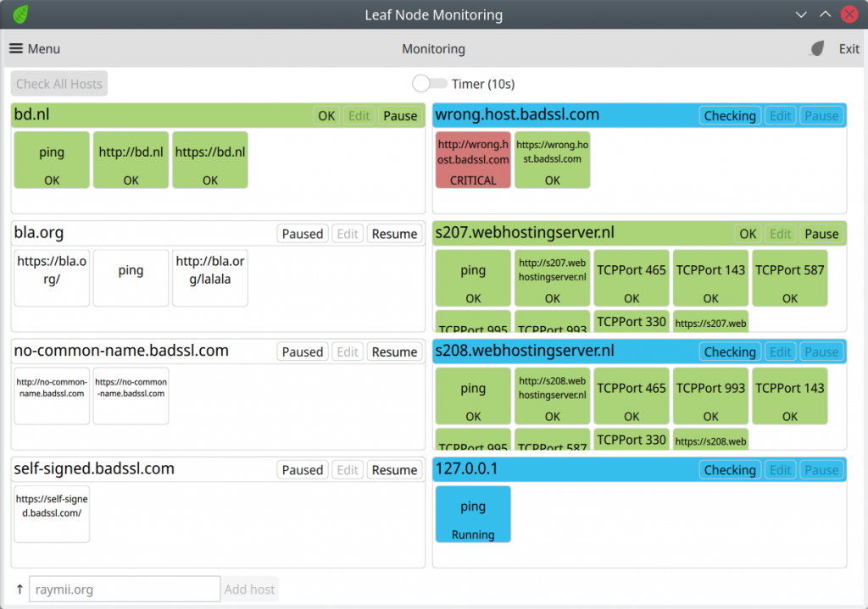Image resolution: width=868 pixels, height=609 pixels.
Task: Edit the bd.nl host
Action: point(359,115)
